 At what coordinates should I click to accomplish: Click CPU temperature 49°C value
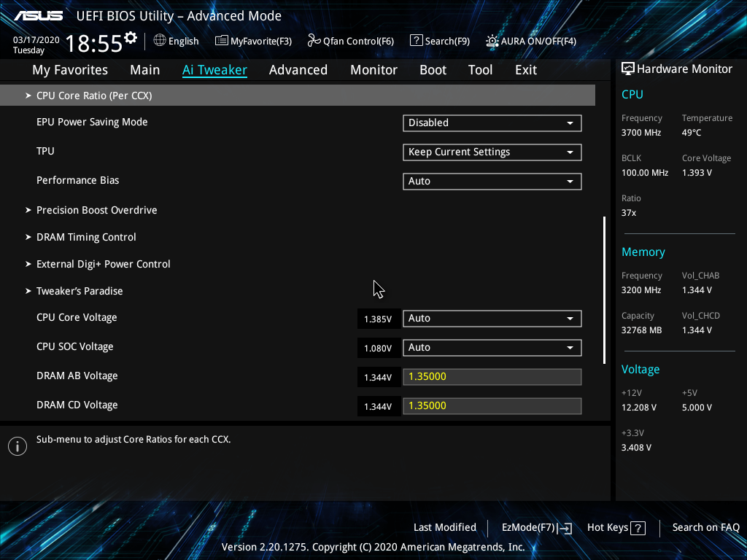(692, 133)
